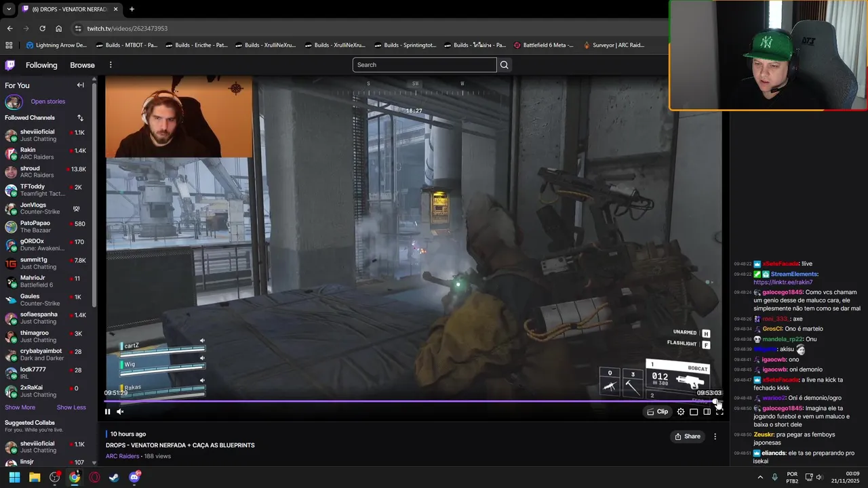Image resolution: width=868 pixels, height=488 pixels.
Task: Open TFToddy's channel in the sidebar
Action: 46,190
